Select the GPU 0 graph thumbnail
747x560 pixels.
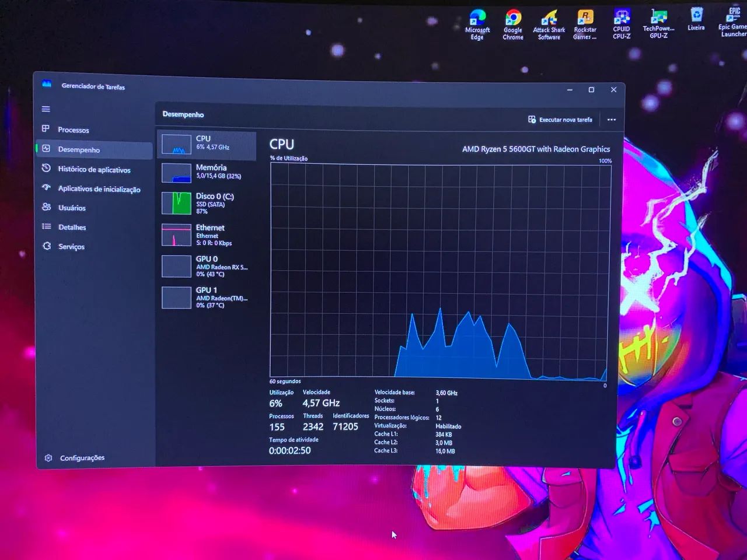176,266
